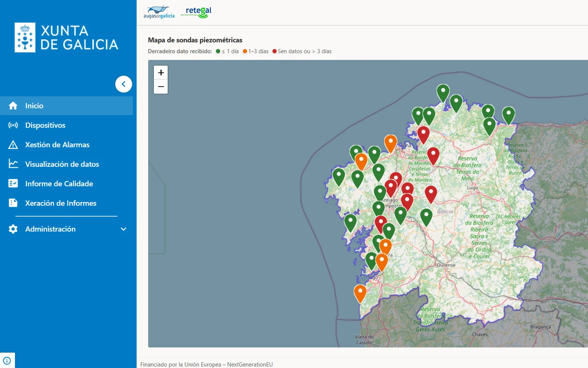Click the Retegal logo
This screenshot has width=588, height=368.
coord(196,12)
